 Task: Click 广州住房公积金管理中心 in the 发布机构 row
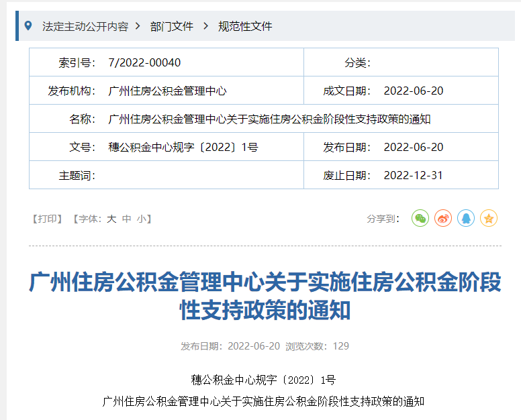click(167, 91)
